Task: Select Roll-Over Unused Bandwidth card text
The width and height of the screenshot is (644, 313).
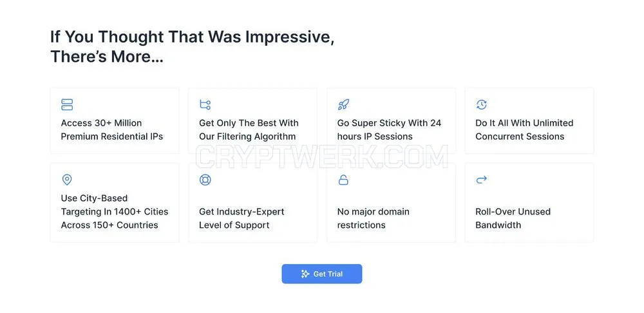Action: click(513, 218)
